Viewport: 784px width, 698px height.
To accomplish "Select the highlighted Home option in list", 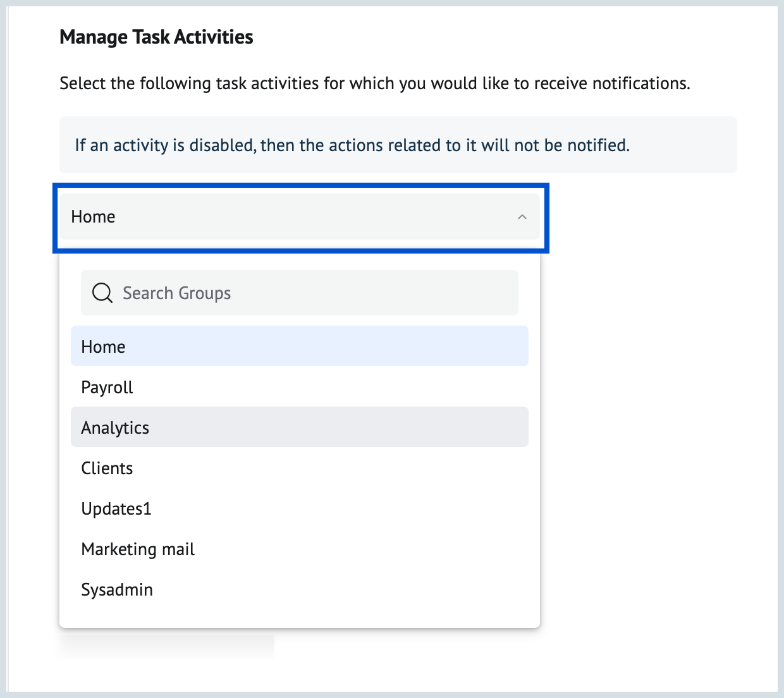I will (299, 346).
